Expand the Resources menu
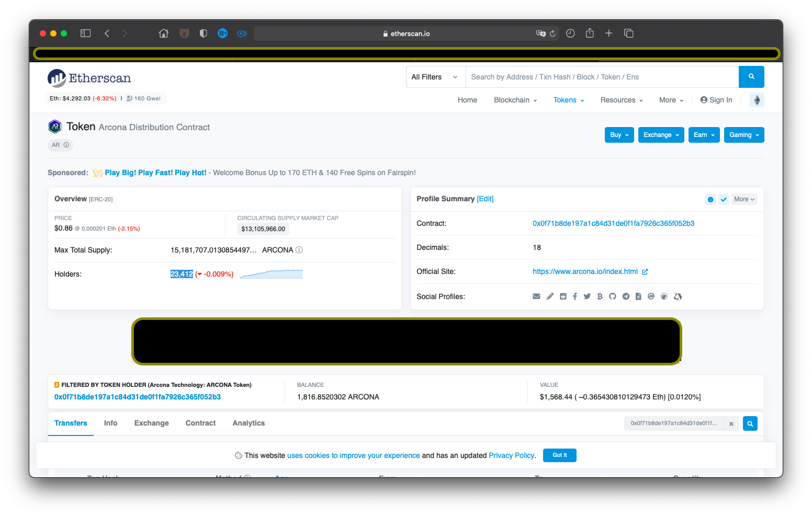 (622, 100)
